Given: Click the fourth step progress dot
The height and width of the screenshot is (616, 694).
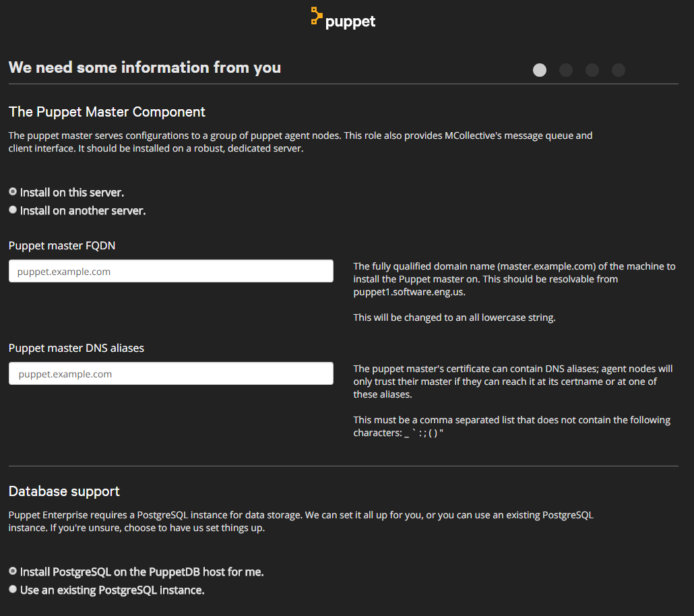Looking at the screenshot, I should click(619, 70).
